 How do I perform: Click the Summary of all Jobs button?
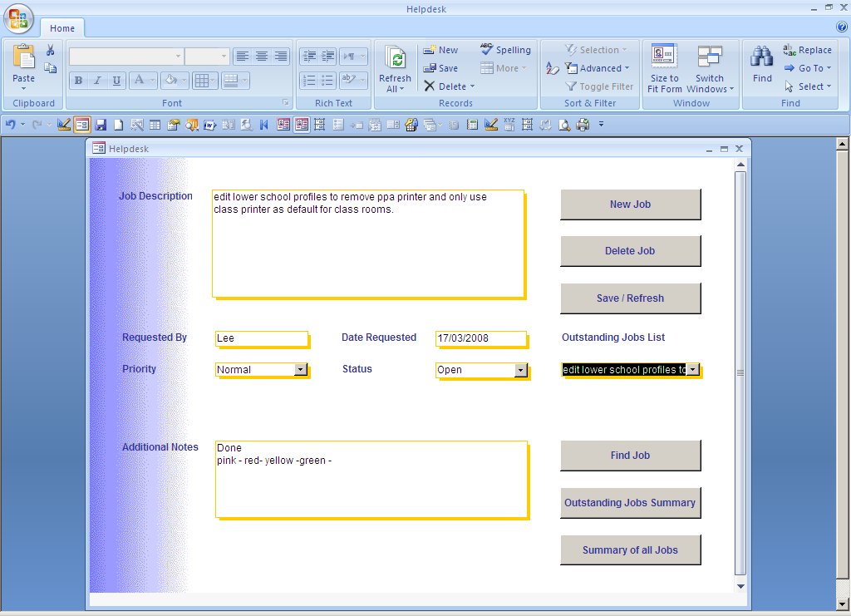[x=630, y=550]
